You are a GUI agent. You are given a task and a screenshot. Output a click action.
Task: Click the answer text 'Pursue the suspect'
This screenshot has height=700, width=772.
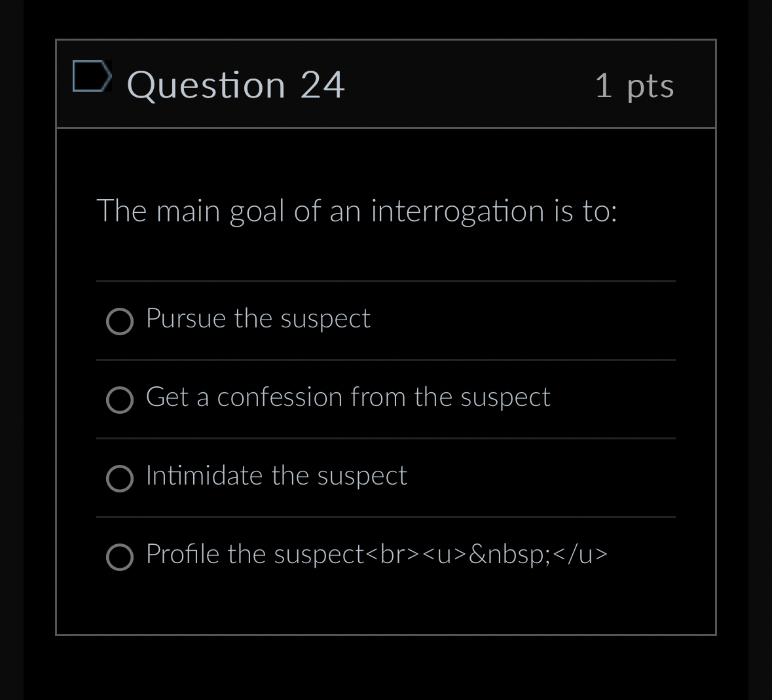pyautogui.click(x=258, y=319)
